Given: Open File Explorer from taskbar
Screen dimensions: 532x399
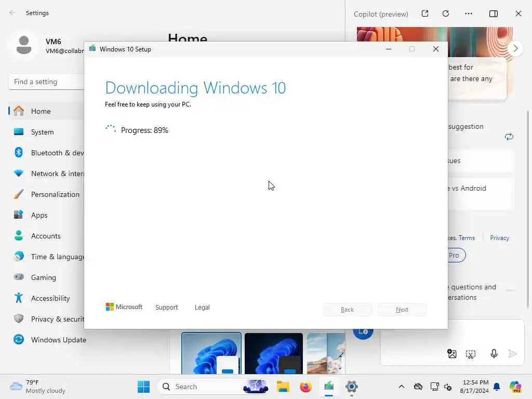Looking at the screenshot, I should (283, 387).
